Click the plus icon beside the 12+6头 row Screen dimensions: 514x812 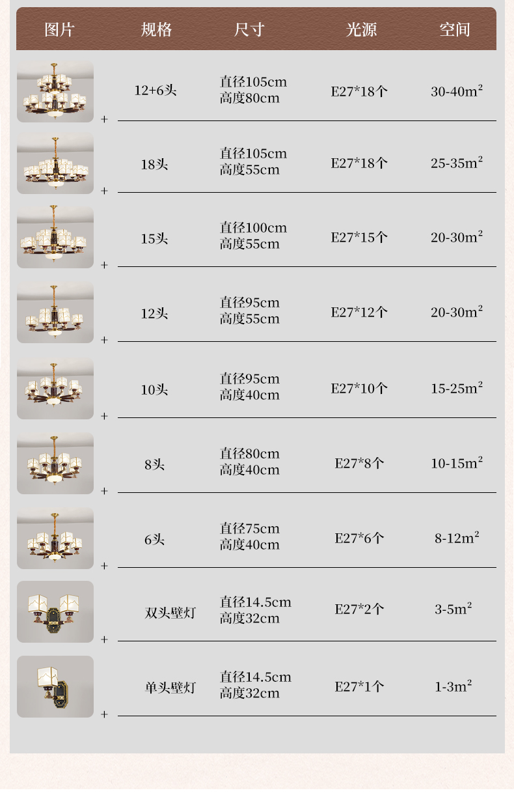tap(104, 120)
